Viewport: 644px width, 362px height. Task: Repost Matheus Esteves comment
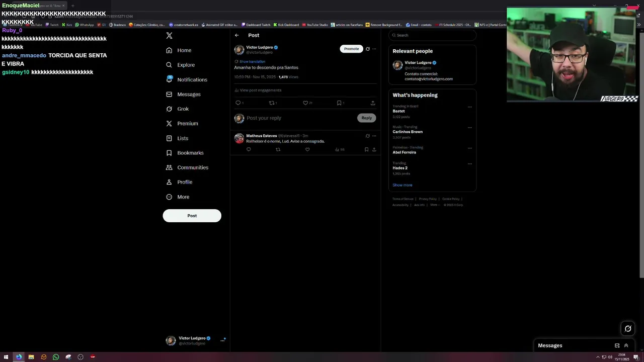tap(278, 149)
